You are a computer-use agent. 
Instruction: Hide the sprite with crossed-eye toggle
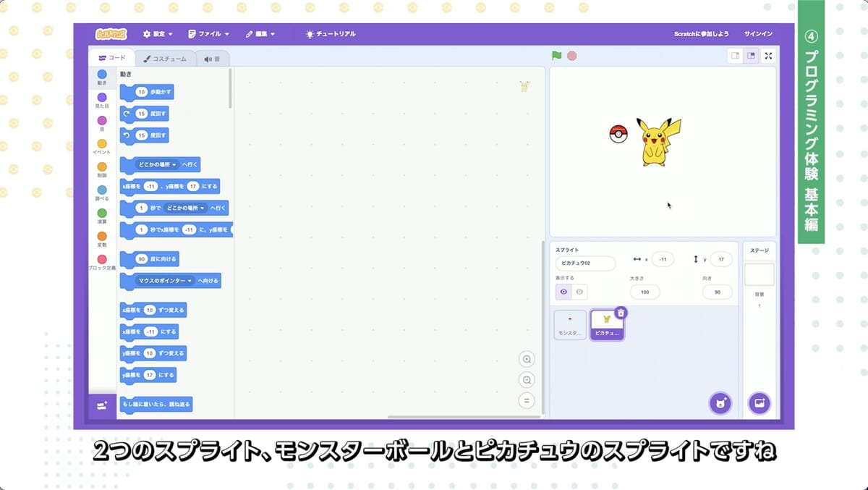point(579,292)
